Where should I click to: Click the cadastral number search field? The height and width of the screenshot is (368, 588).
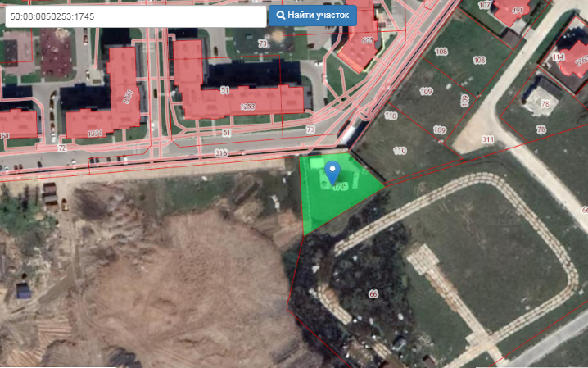coord(136,16)
